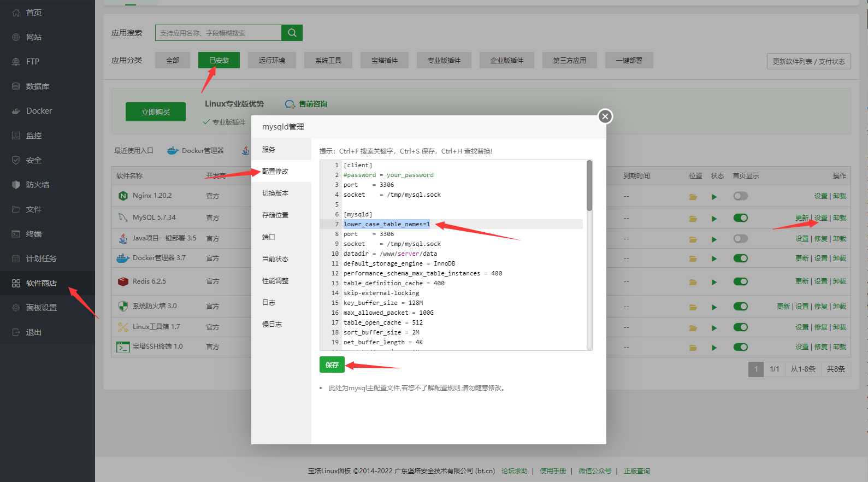
Task: Enable homepage display toggle for Nginx
Action: coord(740,196)
